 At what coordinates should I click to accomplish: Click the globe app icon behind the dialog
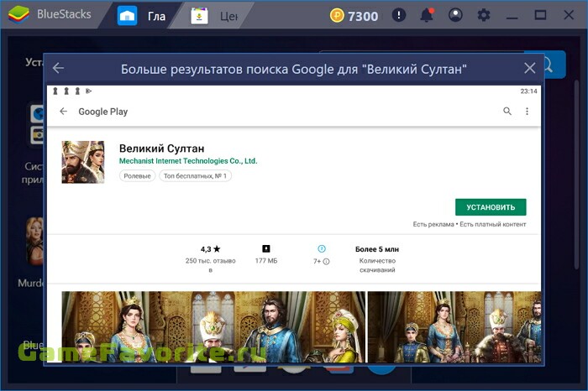tap(38, 113)
